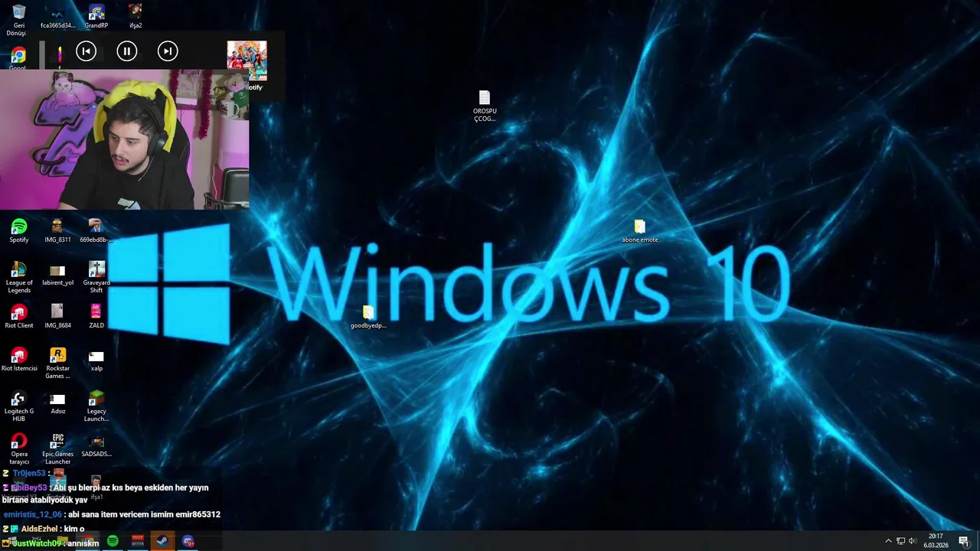Open the abone emote folder

(x=639, y=231)
